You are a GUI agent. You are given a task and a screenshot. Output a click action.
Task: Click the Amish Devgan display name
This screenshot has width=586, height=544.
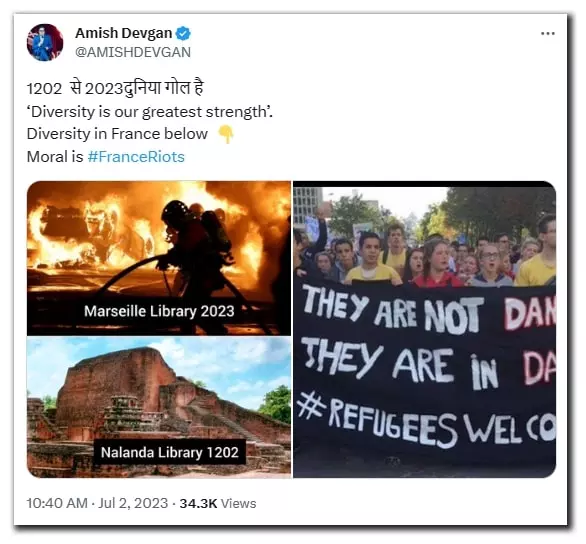click(x=124, y=33)
